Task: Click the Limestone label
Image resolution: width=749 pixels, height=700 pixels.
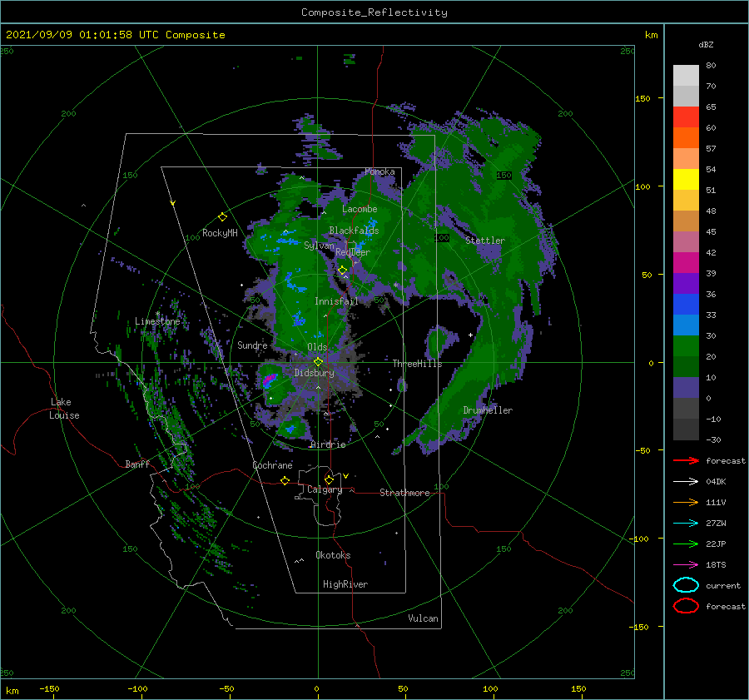Action: click(x=157, y=321)
